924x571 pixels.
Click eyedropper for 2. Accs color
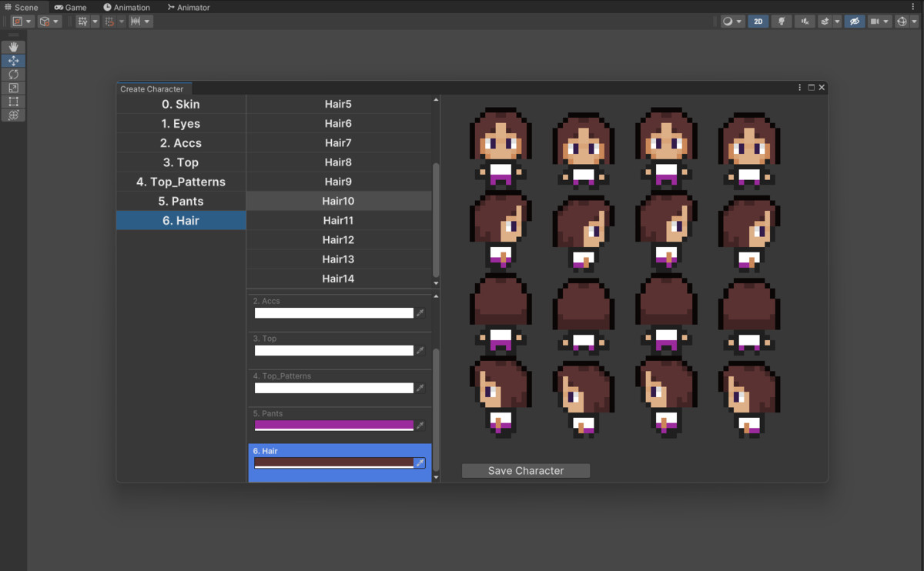[x=420, y=313]
